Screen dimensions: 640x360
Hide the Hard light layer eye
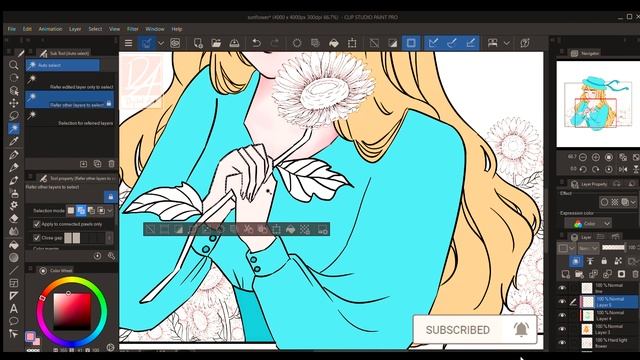562,342
